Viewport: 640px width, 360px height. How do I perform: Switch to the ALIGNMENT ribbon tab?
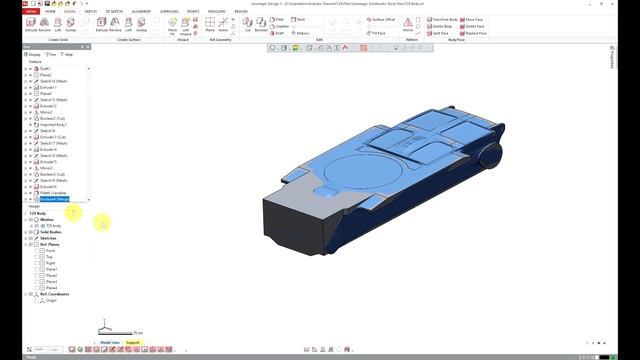tap(141, 11)
